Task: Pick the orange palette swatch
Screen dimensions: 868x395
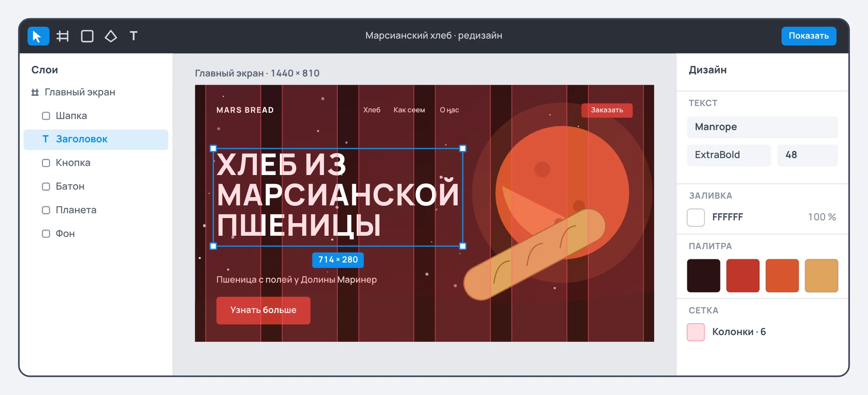Action: (782, 276)
